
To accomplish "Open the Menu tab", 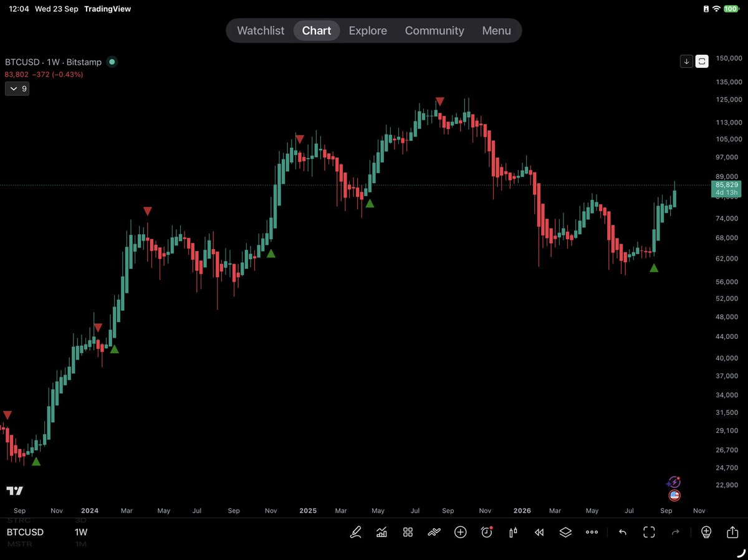I will point(496,31).
